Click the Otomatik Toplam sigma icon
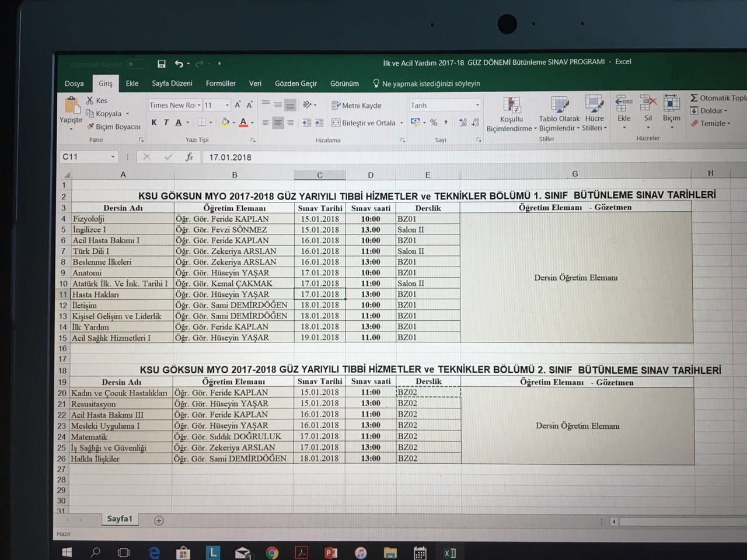This screenshot has width=747, height=560. click(694, 98)
